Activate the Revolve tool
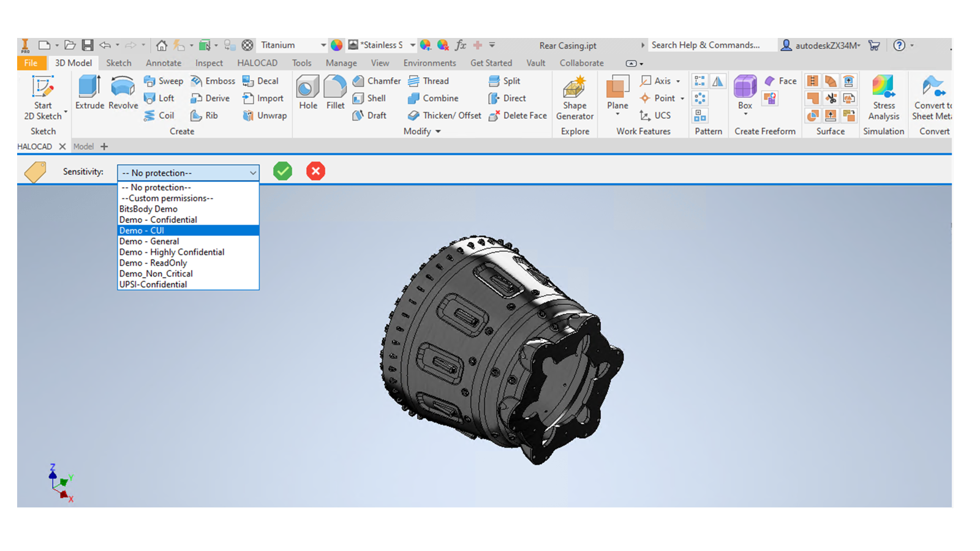Image resolution: width=980 pixels, height=551 pixels. (123, 92)
